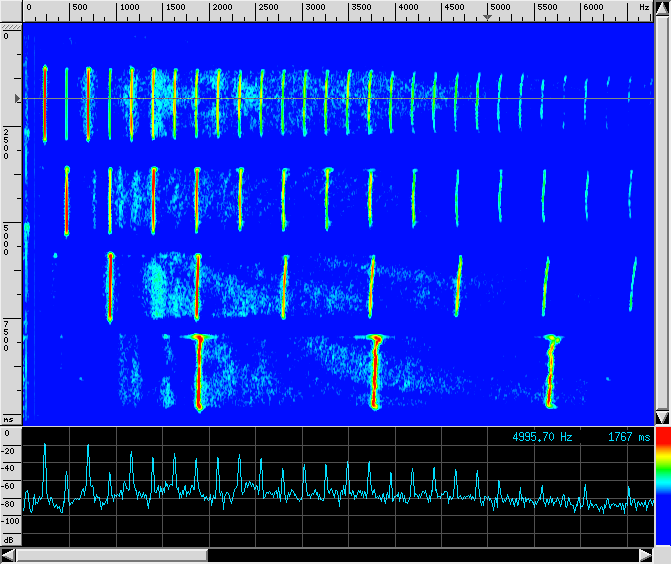Click the -40 dB label on amplitude axis

(x=10, y=467)
